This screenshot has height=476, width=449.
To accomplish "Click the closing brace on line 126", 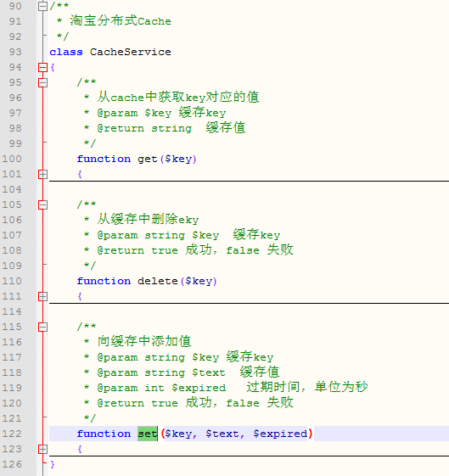I will [x=53, y=464].
